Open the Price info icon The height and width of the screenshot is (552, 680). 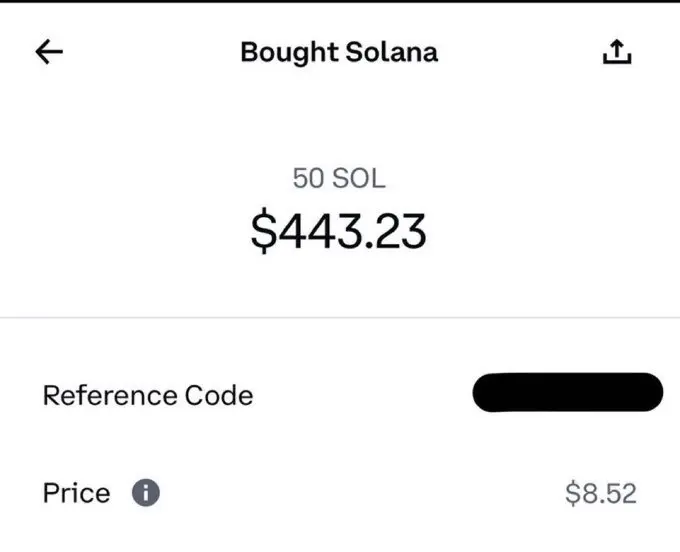pyautogui.click(x=146, y=493)
